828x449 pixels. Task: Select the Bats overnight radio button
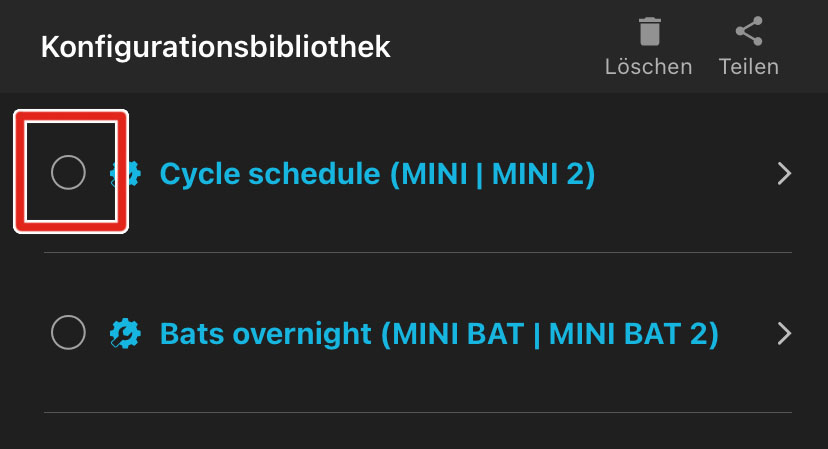click(x=68, y=332)
